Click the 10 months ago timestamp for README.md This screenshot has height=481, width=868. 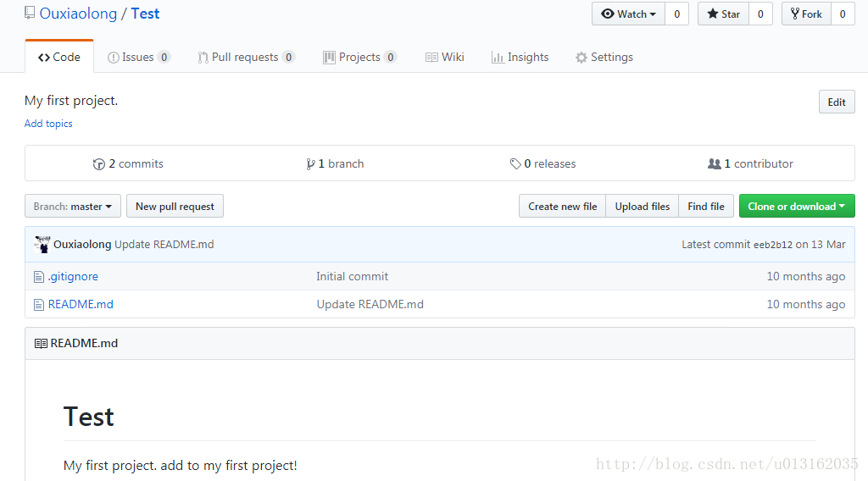click(x=805, y=304)
